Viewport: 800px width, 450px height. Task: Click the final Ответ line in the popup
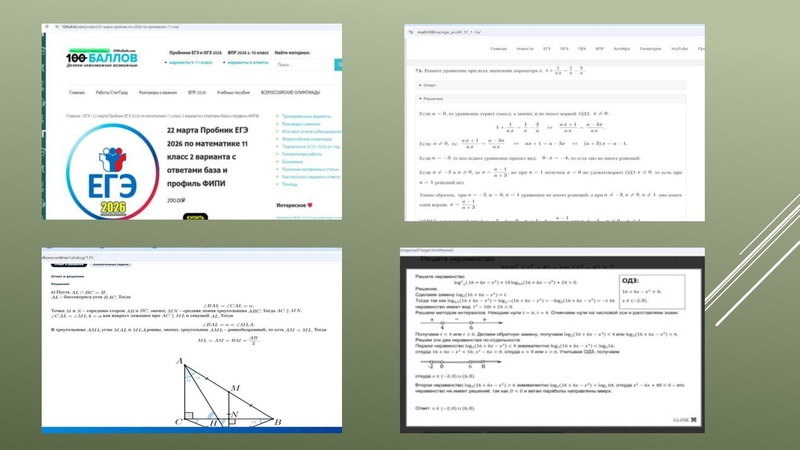coord(445,408)
